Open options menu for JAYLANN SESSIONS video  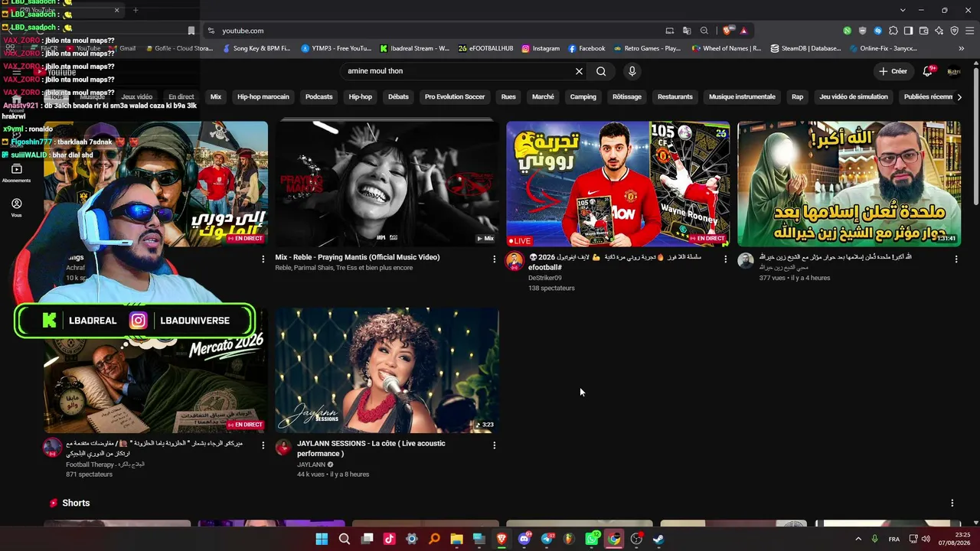click(494, 445)
